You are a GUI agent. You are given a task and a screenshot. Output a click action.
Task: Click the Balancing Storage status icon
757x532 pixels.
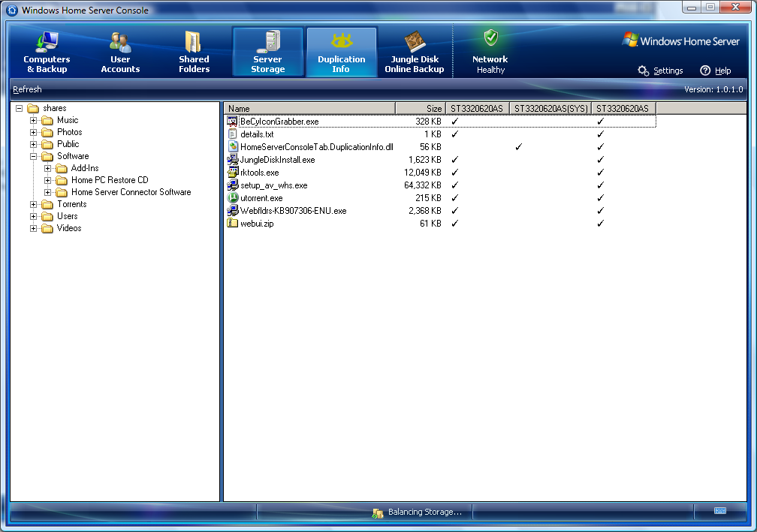(378, 513)
